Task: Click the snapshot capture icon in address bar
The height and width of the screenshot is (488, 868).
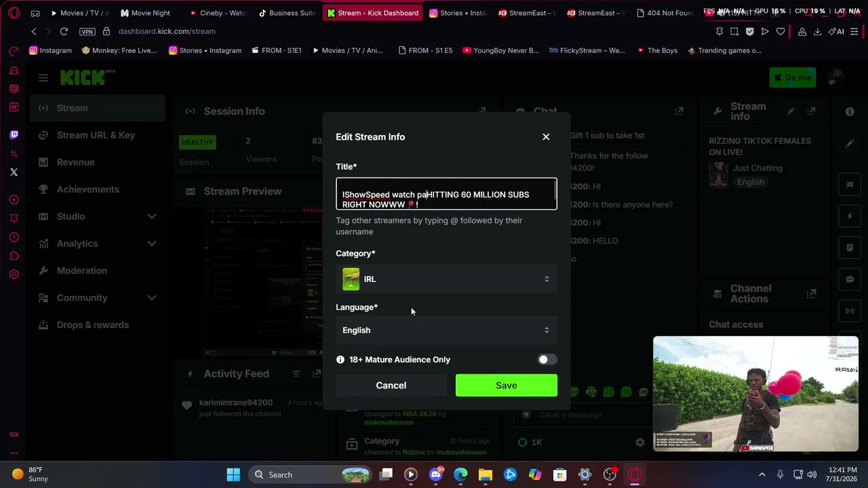Action: [734, 31]
